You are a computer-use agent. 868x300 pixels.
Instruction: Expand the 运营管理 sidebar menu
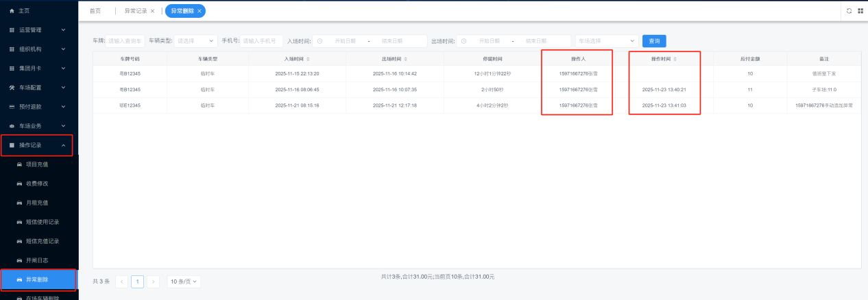38,30
